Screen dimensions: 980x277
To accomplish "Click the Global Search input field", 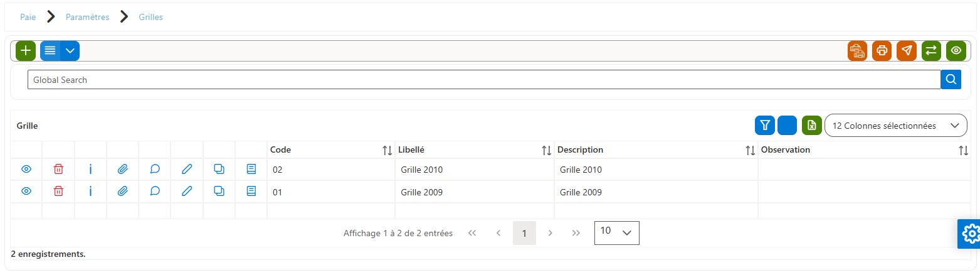I will pos(484,80).
